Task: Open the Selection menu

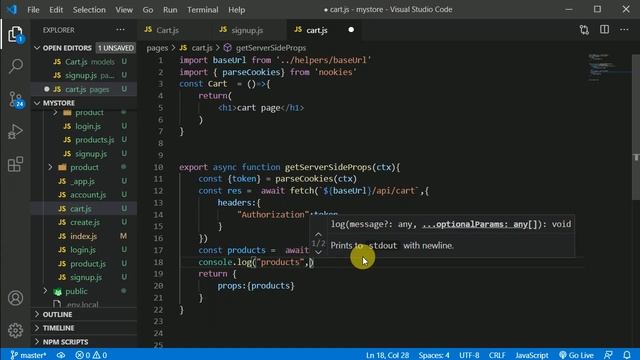Action: (89, 9)
